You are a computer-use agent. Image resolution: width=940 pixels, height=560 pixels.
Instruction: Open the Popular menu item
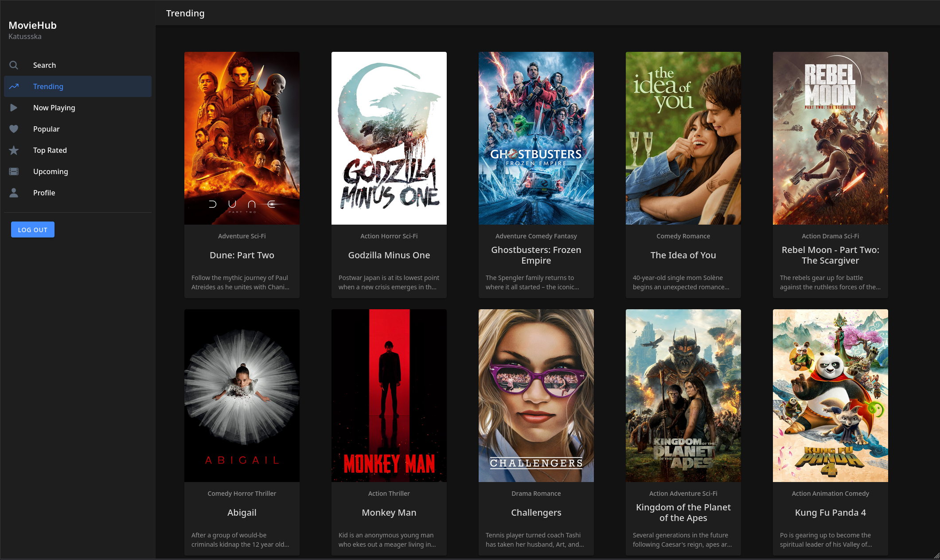(x=46, y=129)
